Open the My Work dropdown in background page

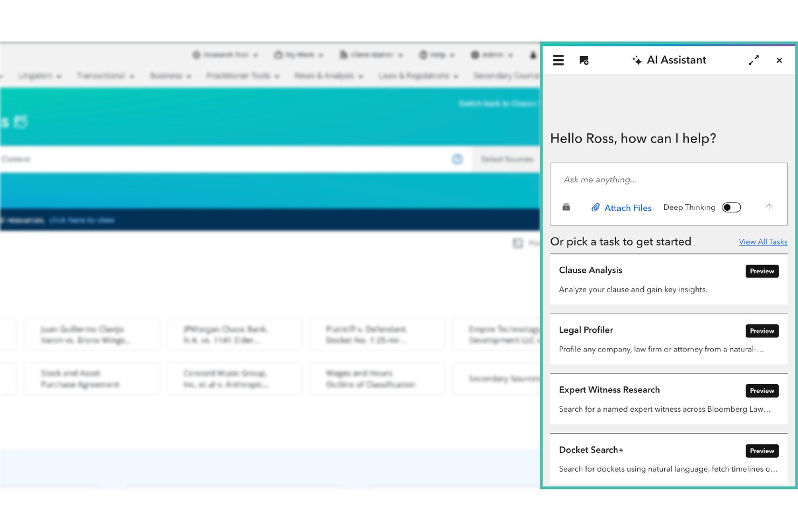[299, 55]
